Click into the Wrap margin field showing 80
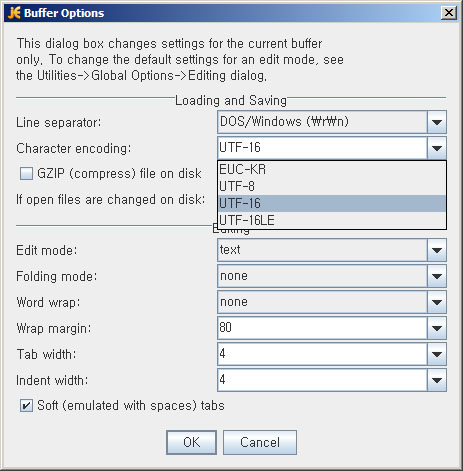Viewport: 463px width, 471px height. point(322,328)
